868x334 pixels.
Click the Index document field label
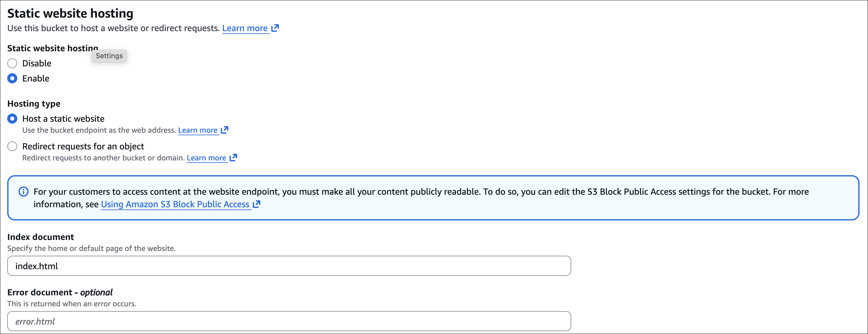tap(41, 237)
